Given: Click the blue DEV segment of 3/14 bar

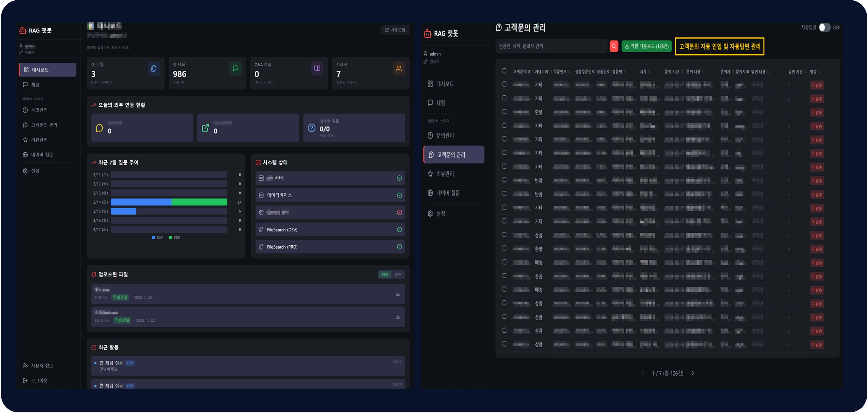Looking at the screenshot, I should coord(141,202).
